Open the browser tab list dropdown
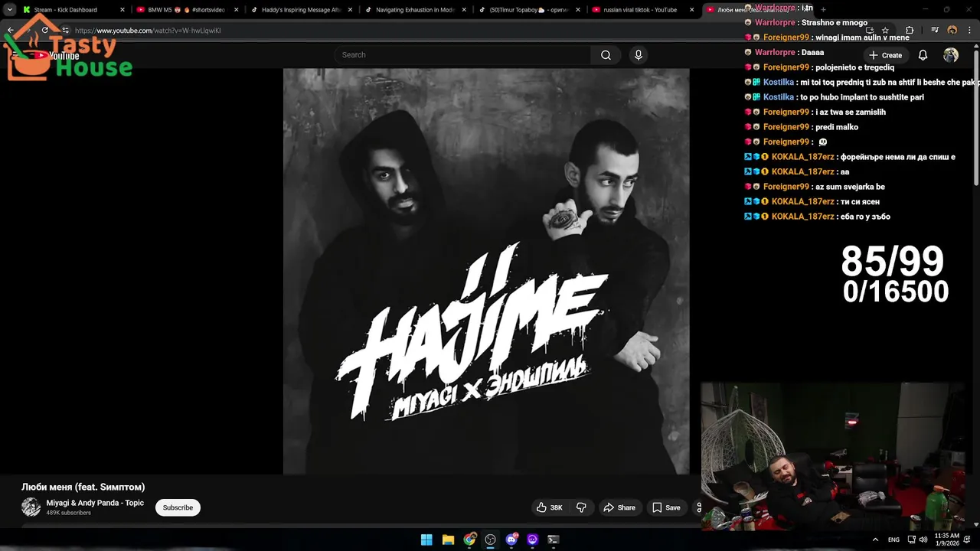This screenshot has height=551, width=980. [x=9, y=9]
